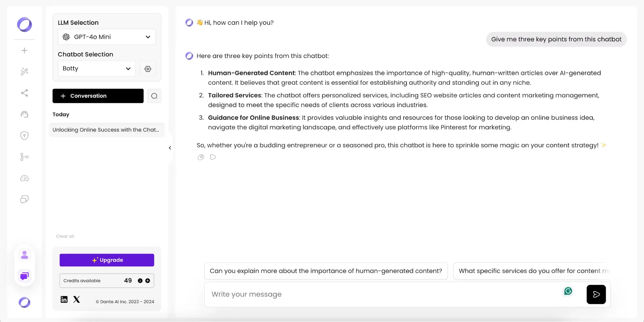Screen dimensions: 644x322
Task: Open the dashboard gauge icon
Action: (24, 178)
